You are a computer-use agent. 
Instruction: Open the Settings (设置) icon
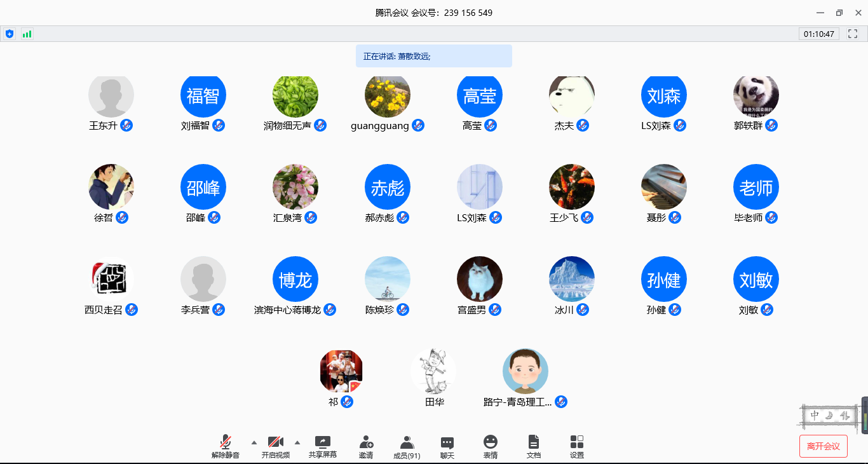576,446
